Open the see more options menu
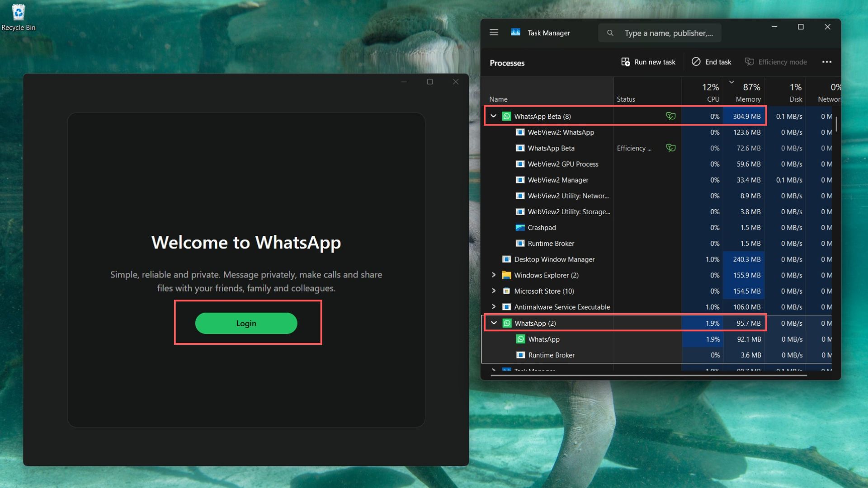This screenshot has height=488, width=868. pyautogui.click(x=827, y=61)
